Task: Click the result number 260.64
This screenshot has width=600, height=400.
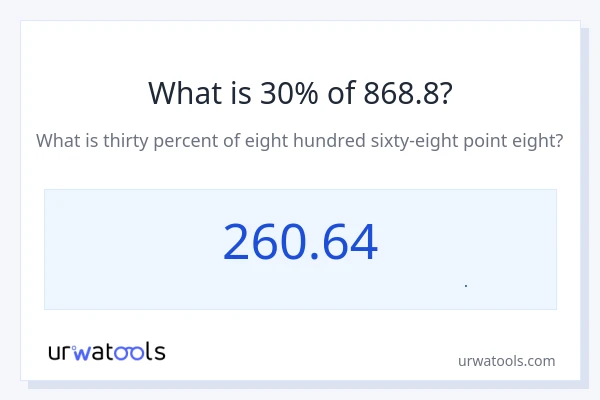Action: [x=300, y=243]
